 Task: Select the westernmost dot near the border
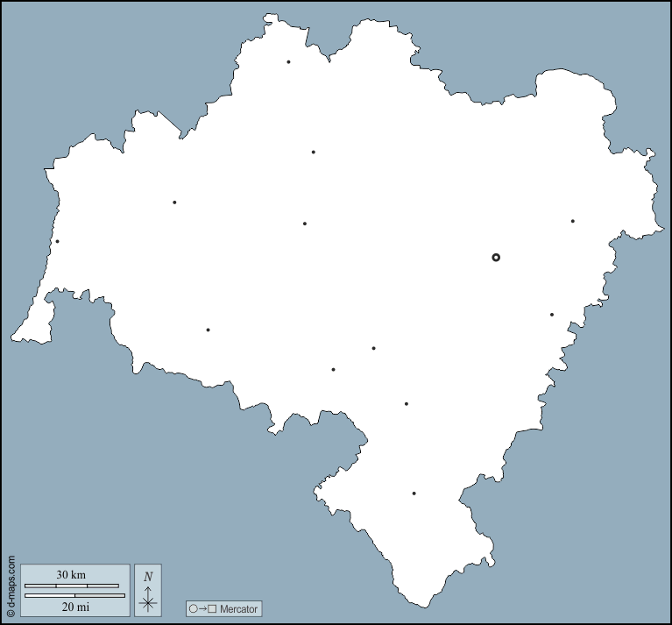pyautogui.click(x=58, y=242)
